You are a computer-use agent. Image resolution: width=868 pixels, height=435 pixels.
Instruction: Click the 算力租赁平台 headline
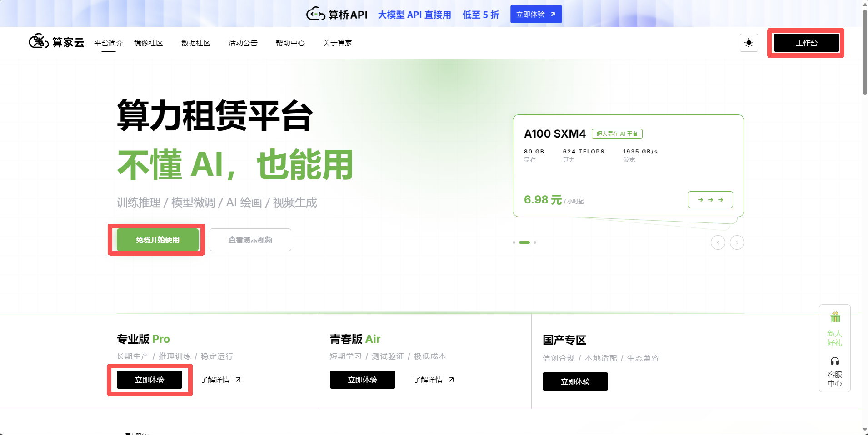pos(215,115)
